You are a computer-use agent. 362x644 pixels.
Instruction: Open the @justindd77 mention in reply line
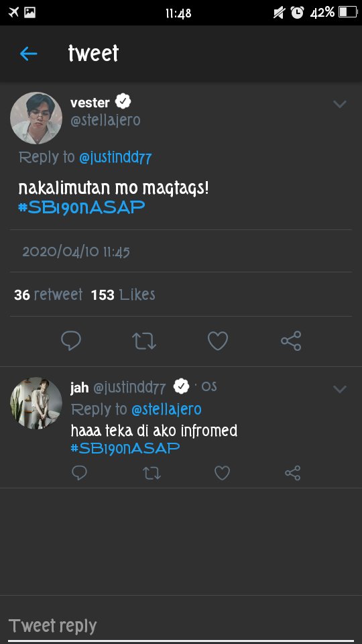(x=115, y=158)
